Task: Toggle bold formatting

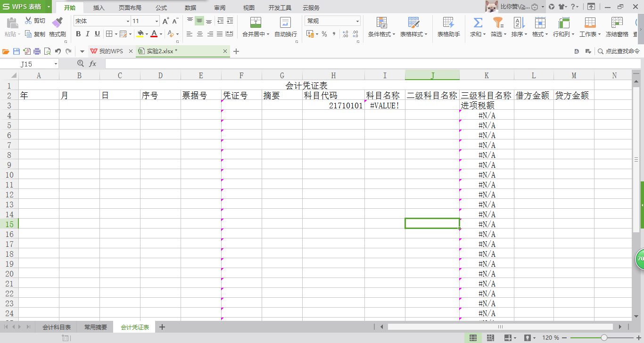Action: (x=78, y=34)
